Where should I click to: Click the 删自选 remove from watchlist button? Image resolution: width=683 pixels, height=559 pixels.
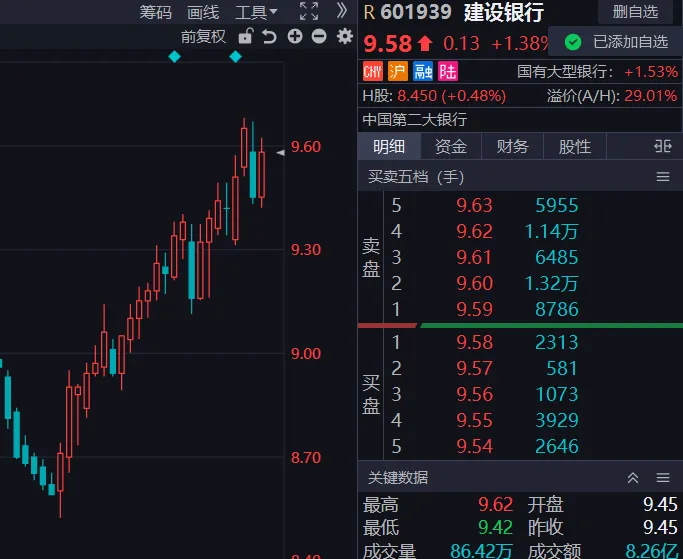click(635, 12)
